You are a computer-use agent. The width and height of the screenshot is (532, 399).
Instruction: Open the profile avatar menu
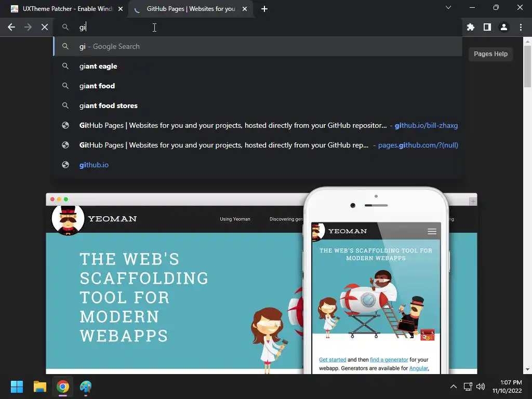coord(504,27)
